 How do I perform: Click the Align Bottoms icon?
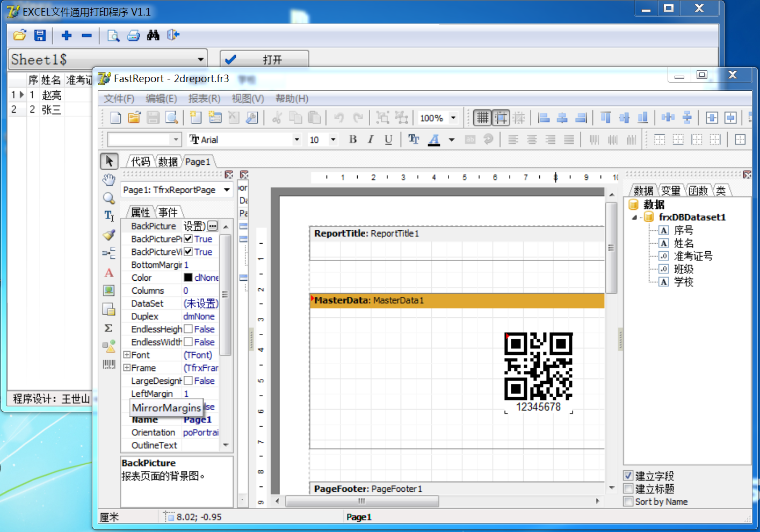pos(642,118)
